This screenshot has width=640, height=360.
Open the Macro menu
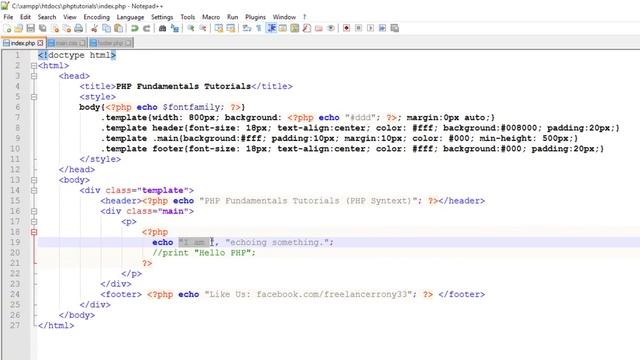coord(211,17)
